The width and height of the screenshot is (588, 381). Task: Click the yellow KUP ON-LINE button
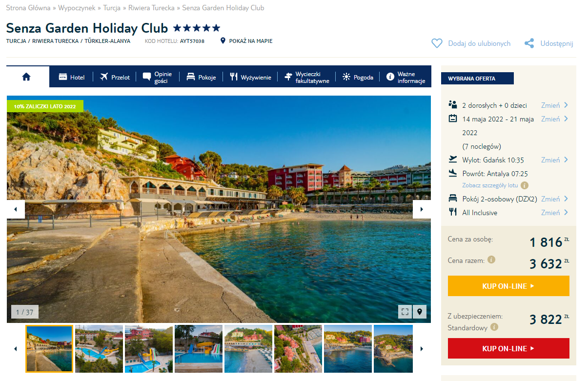[508, 286]
